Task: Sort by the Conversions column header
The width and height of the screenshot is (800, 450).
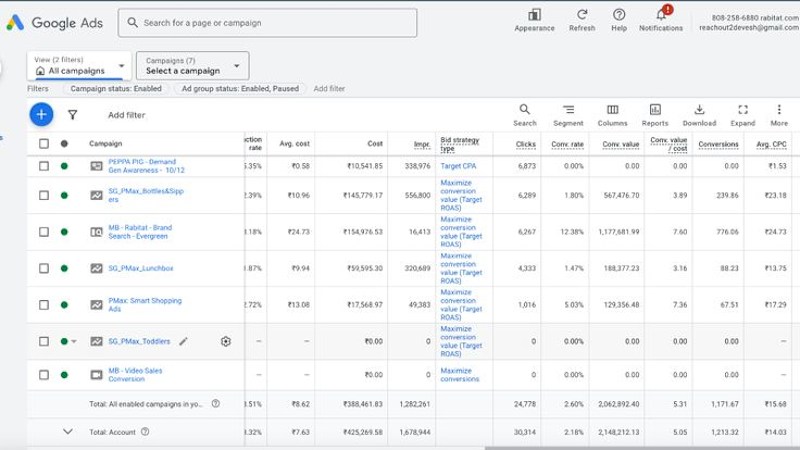Action: [x=718, y=144]
